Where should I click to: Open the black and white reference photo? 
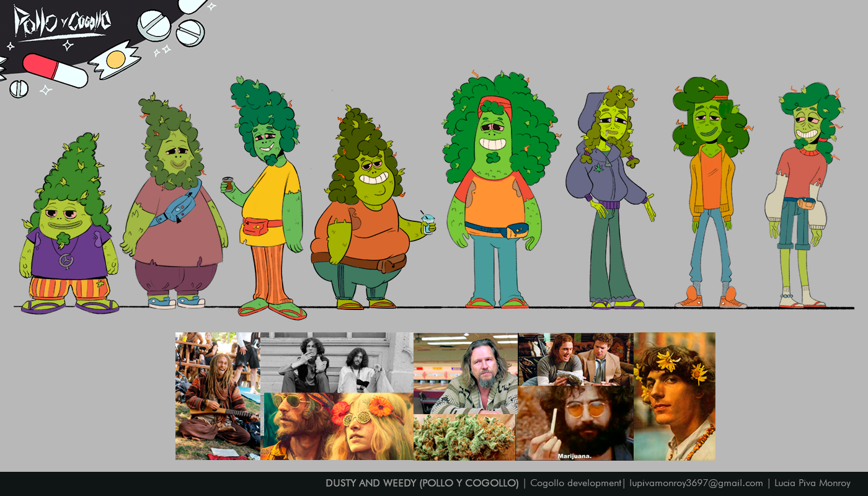tap(336, 362)
